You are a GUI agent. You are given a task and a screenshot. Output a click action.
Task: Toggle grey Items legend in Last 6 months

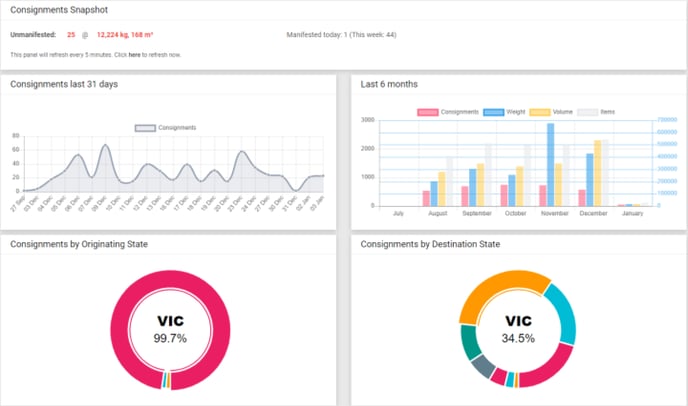(x=588, y=112)
